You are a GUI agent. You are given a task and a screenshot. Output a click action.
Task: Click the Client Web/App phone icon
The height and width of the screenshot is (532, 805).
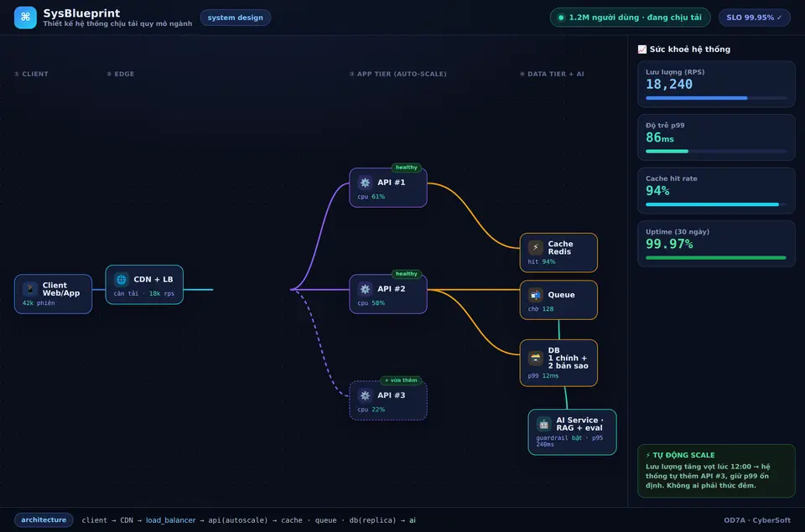pos(30,289)
